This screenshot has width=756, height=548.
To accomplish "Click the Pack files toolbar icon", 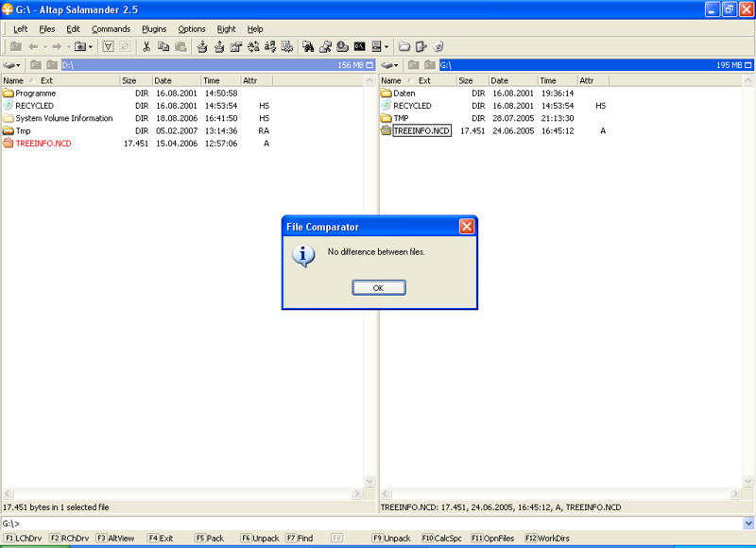I will click(202, 46).
